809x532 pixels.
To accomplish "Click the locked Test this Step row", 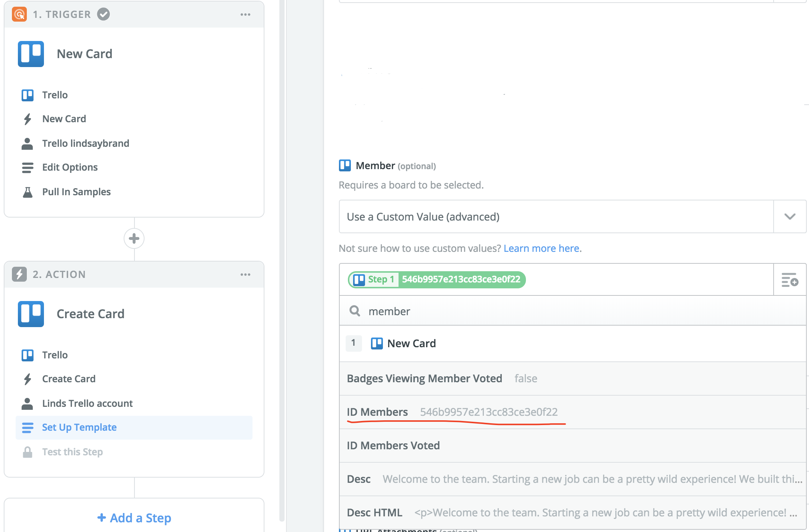I will (134, 452).
